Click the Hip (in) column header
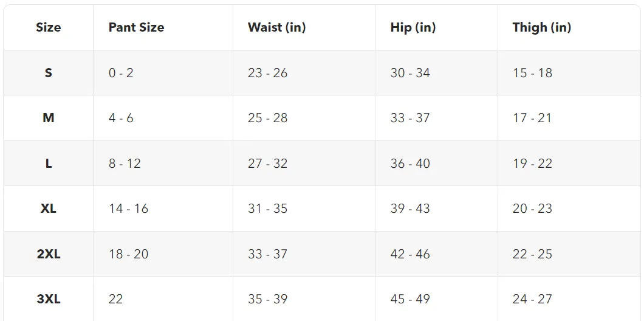This screenshot has width=644, height=321. (413, 27)
